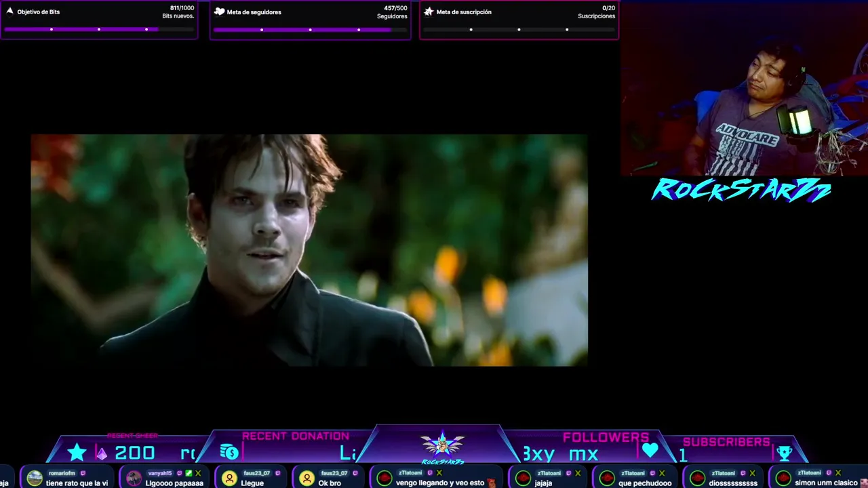
Task: Click the cyan heart in Followers panel
Action: tap(650, 450)
